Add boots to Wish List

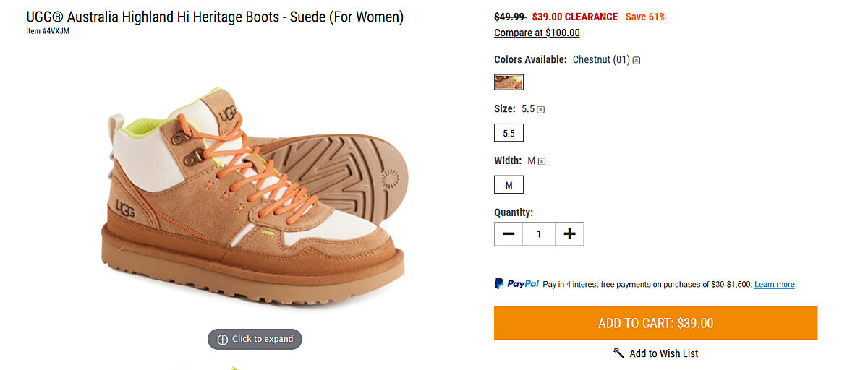click(656, 353)
